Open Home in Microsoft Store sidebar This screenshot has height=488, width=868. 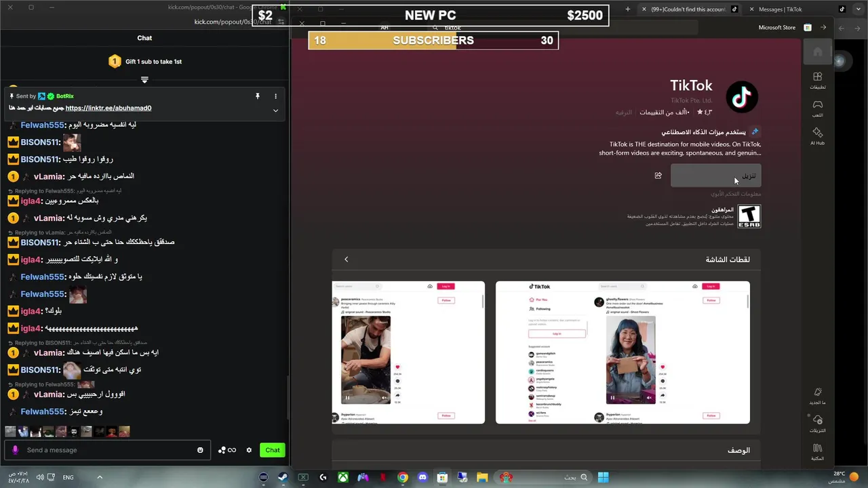818,52
